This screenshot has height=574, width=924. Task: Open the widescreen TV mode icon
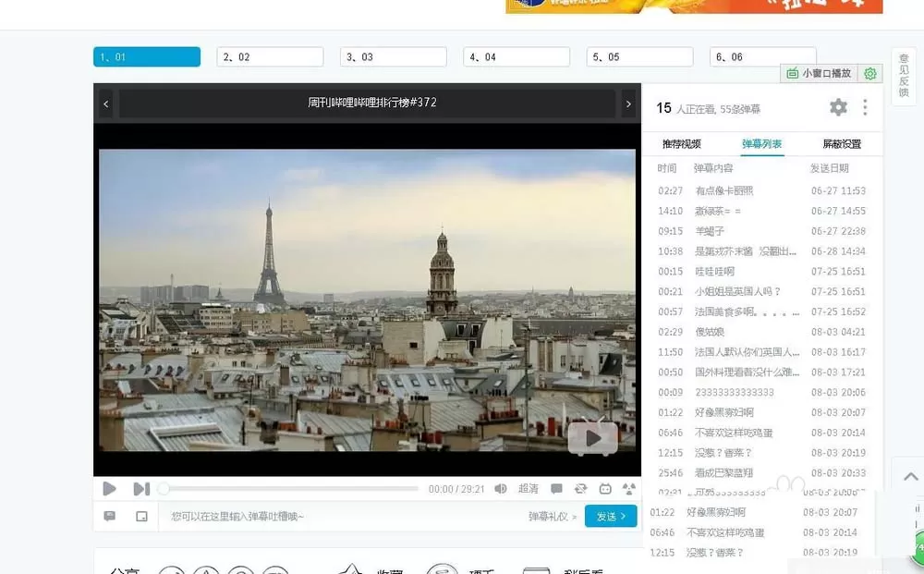point(605,489)
